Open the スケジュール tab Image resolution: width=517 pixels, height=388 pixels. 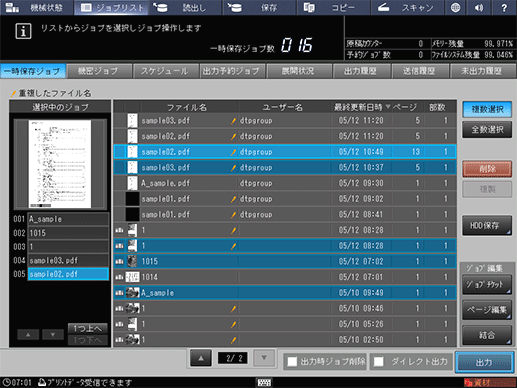click(165, 71)
